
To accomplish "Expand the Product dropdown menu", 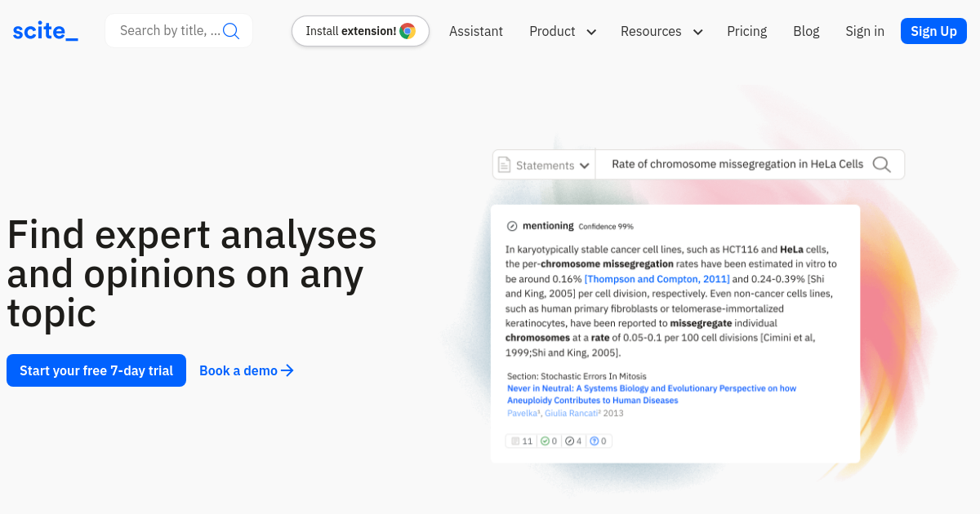I will [x=562, y=31].
